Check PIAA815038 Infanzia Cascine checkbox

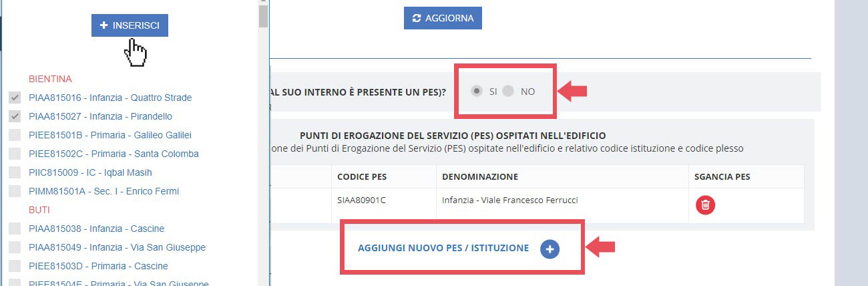tap(14, 229)
